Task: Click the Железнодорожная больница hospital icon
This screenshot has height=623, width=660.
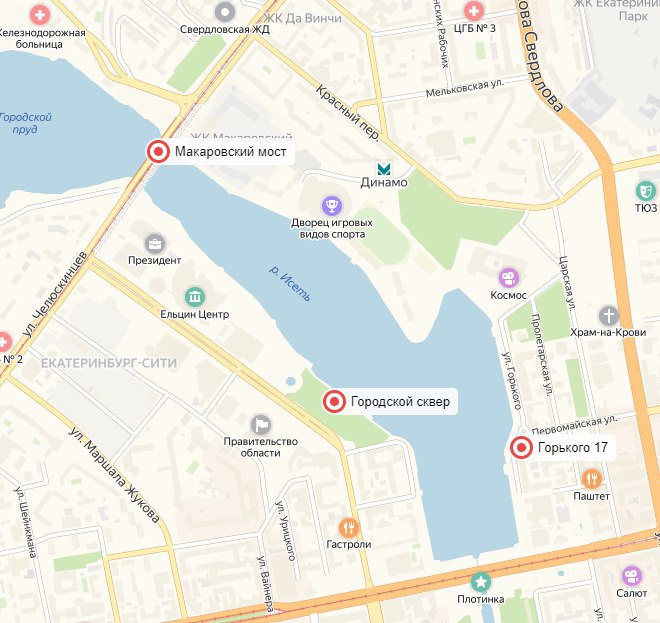Action: point(40,16)
